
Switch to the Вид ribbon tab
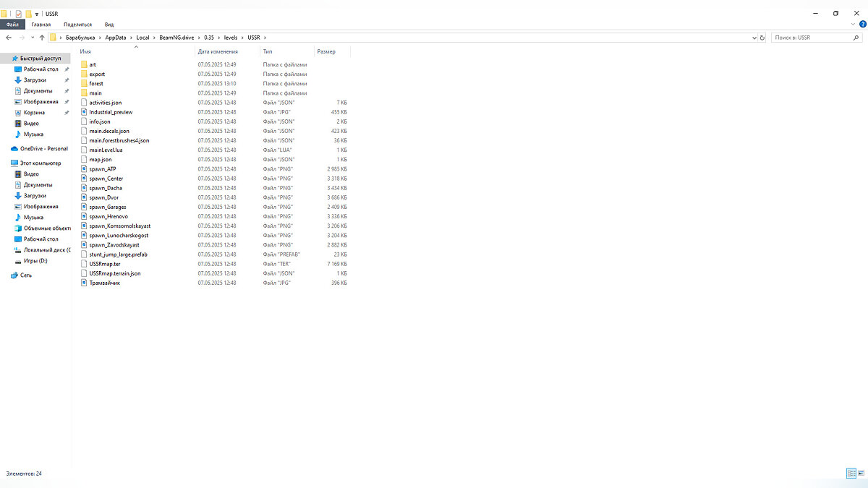tap(109, 24)
